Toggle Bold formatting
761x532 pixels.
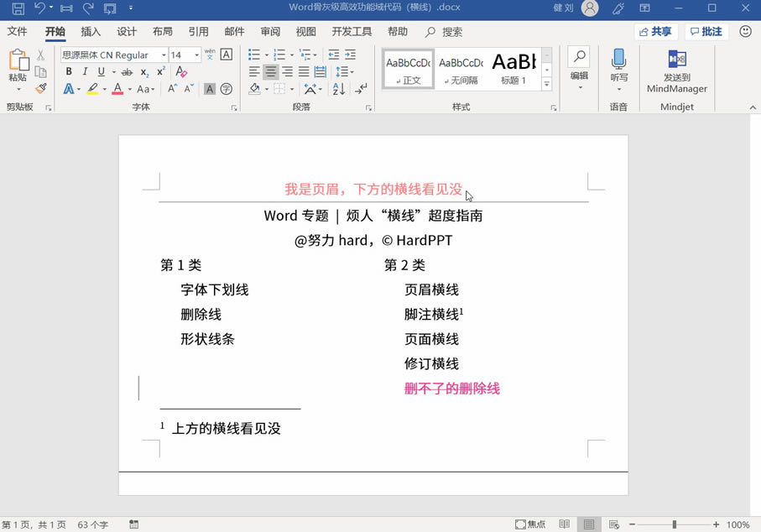click(69, 72)
